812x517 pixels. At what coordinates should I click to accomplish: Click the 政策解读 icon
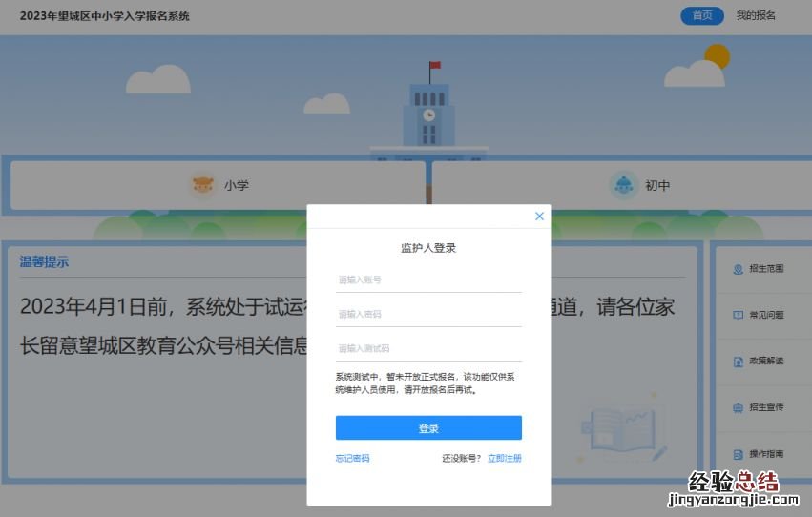coord(738,362)
